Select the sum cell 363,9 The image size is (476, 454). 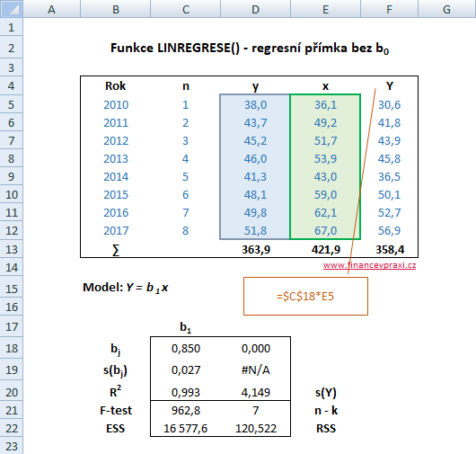coord(256,250)
